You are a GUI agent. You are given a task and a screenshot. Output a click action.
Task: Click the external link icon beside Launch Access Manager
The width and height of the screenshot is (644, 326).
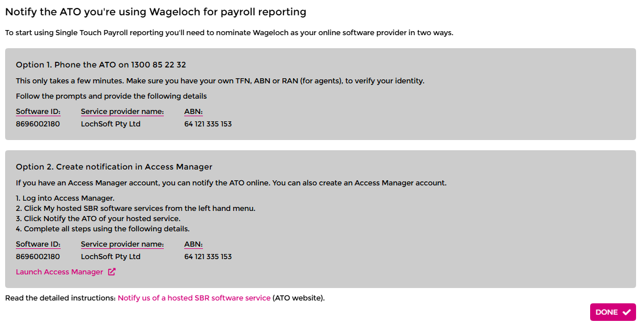(112, 272)
